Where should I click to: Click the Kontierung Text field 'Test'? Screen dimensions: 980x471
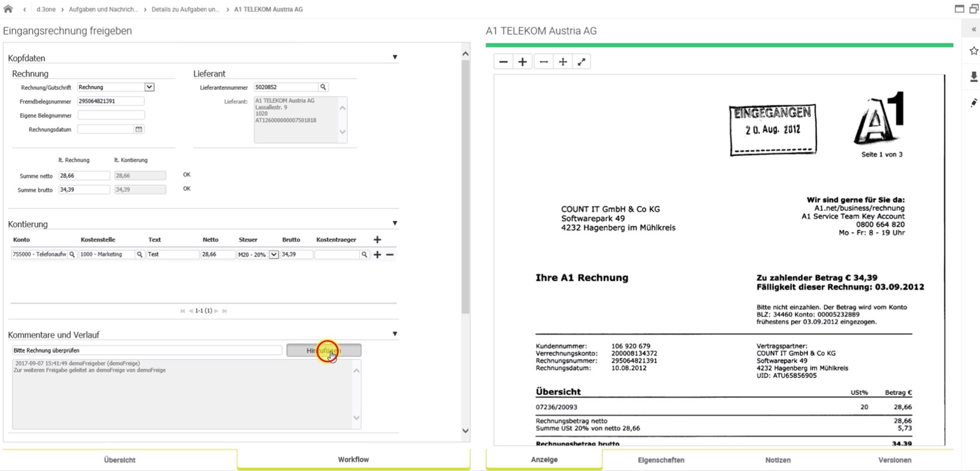(173, 255)
